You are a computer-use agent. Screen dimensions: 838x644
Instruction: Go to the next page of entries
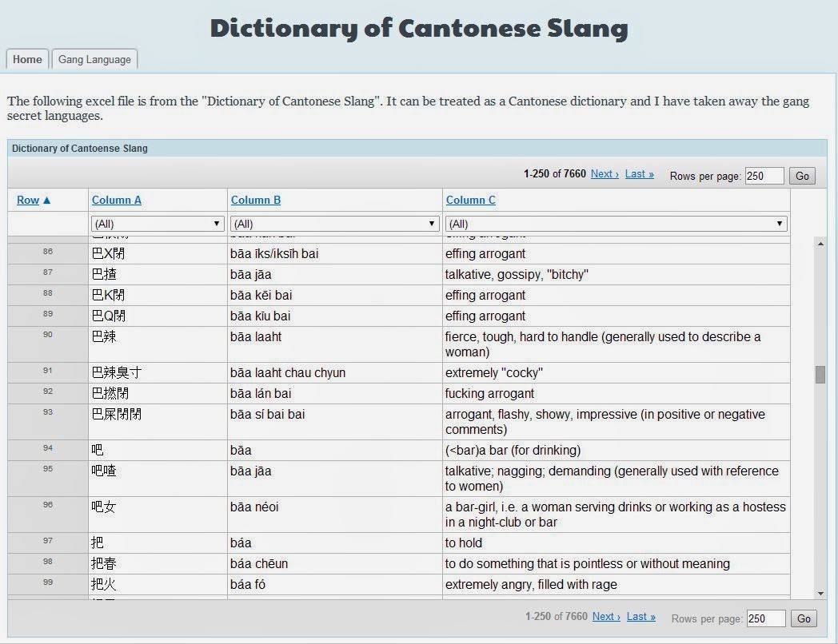coord(604,173)
